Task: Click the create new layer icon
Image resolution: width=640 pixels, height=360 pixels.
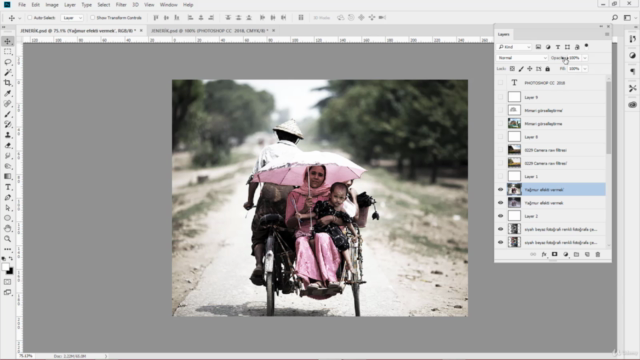Action: tap(587, 254)
